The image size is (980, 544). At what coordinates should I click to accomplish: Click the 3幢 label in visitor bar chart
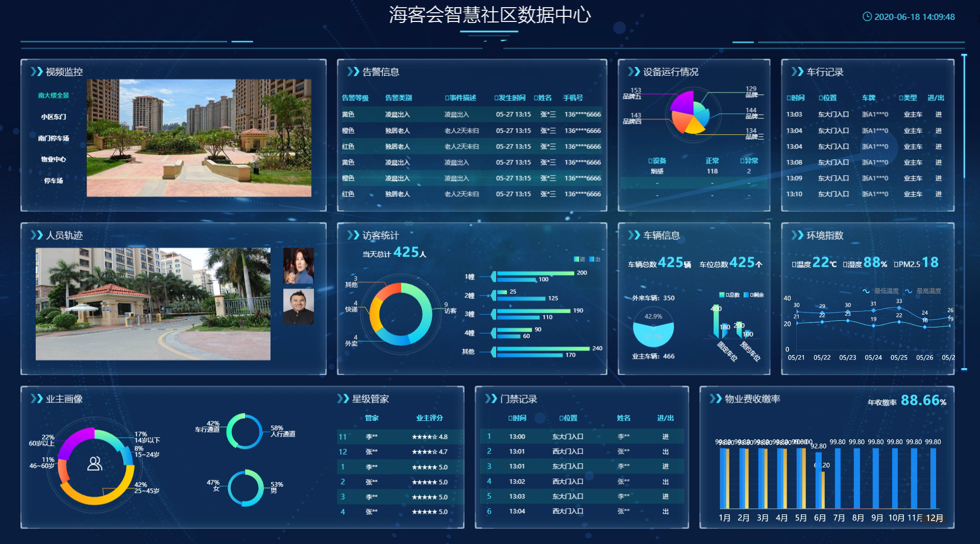469,314
